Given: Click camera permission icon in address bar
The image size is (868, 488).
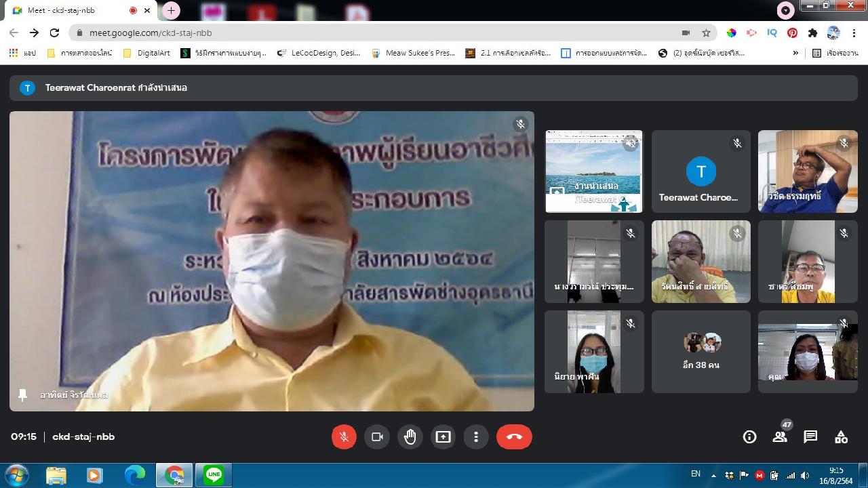Looking at the screenshot, I should click(686, 33).
